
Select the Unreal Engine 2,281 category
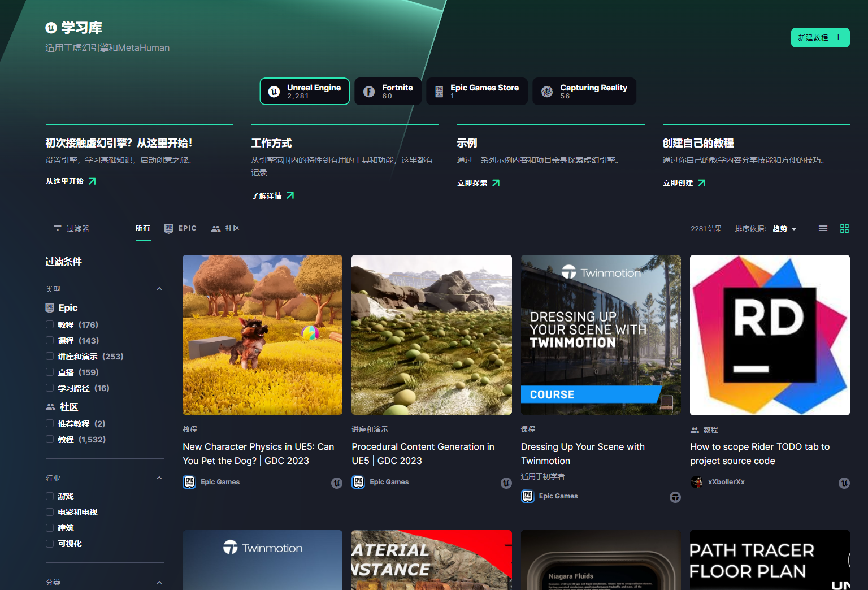305,92
